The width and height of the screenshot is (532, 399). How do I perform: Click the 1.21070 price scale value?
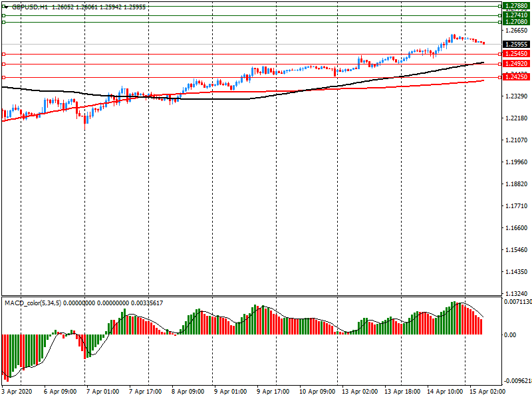(x=517, y=140)
